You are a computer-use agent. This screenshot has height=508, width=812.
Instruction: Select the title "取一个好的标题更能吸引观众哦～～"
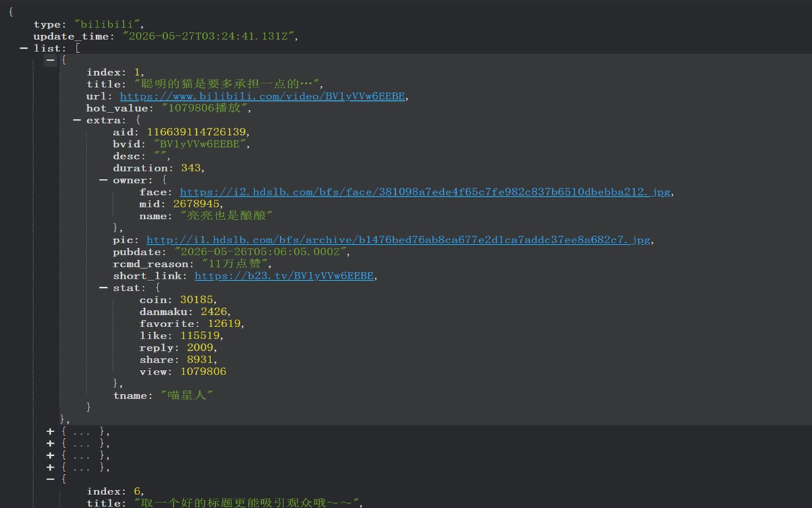(x=248, y=503)
